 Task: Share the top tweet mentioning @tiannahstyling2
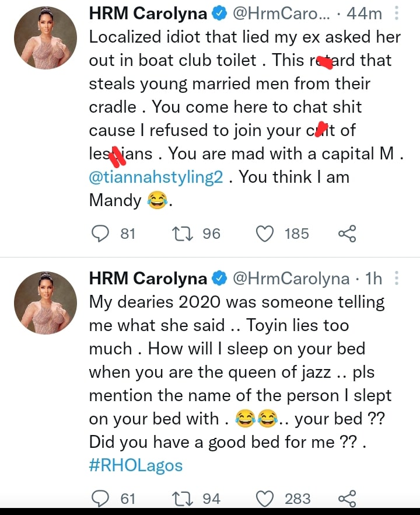pos(346,234)
